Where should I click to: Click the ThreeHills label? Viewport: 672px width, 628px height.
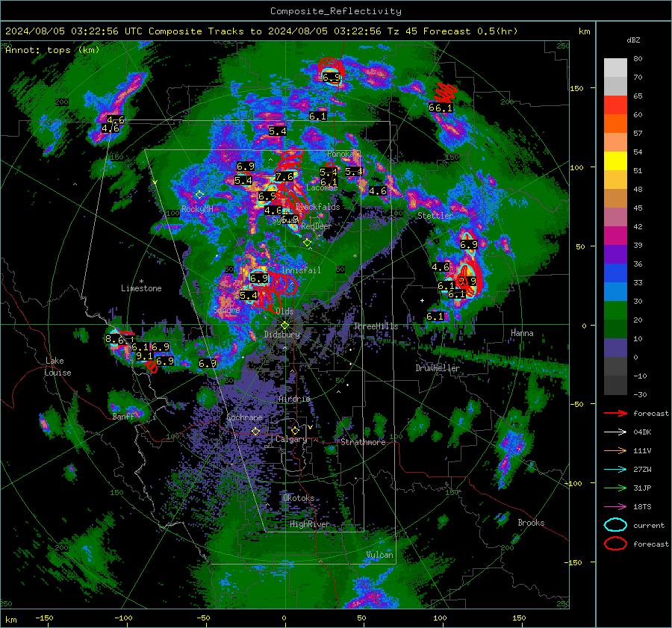point(376,326)
